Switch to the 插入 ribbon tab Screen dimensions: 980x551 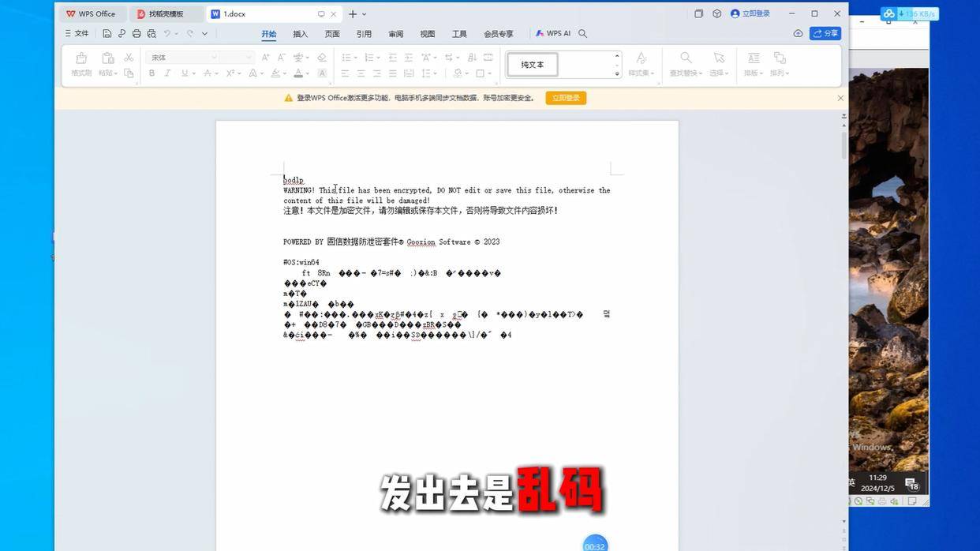pos(300,34)
